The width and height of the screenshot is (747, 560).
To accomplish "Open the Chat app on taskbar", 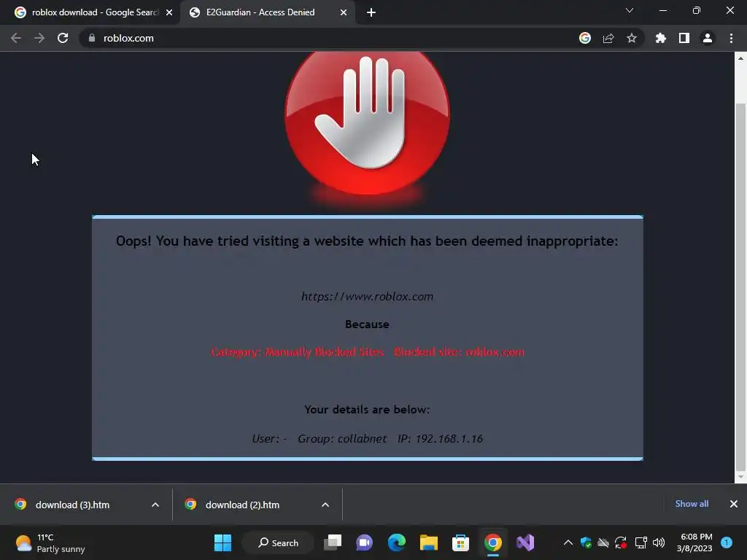I will (x=365, y=542).
